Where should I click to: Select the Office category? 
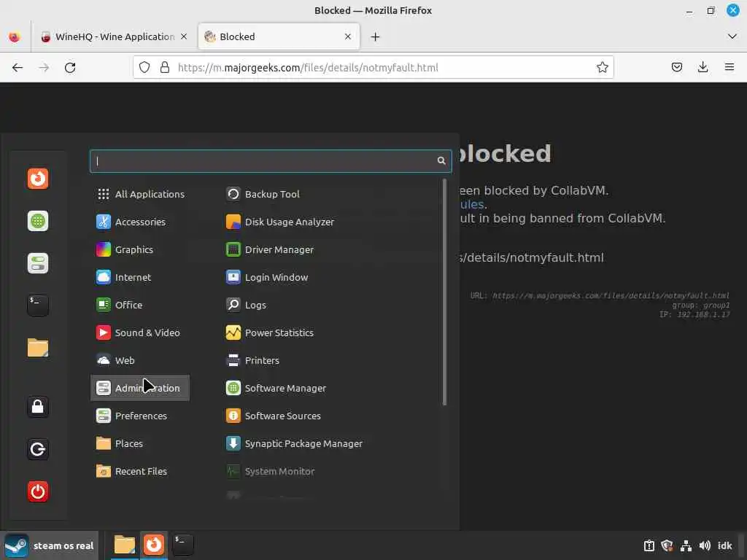140,305
